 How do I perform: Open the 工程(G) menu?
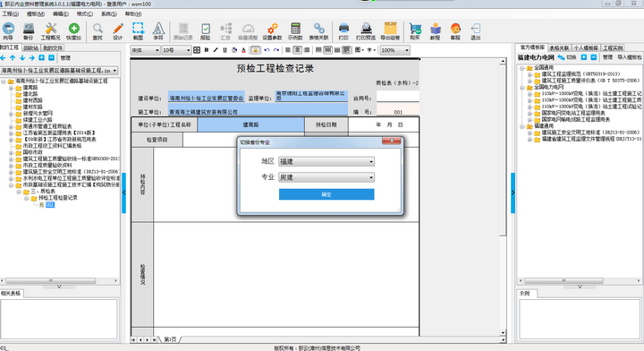[x=10, y=14]
